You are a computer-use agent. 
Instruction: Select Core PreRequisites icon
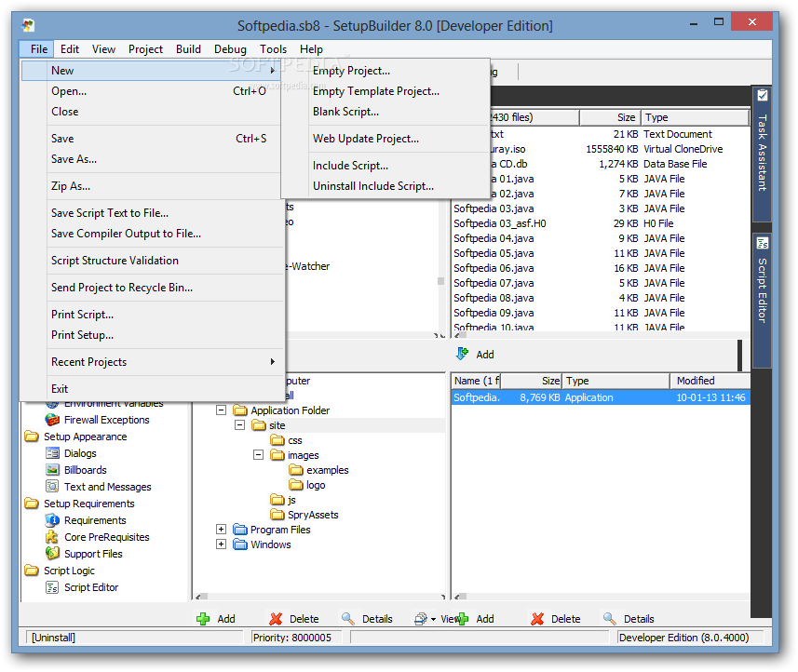[52, 537]
